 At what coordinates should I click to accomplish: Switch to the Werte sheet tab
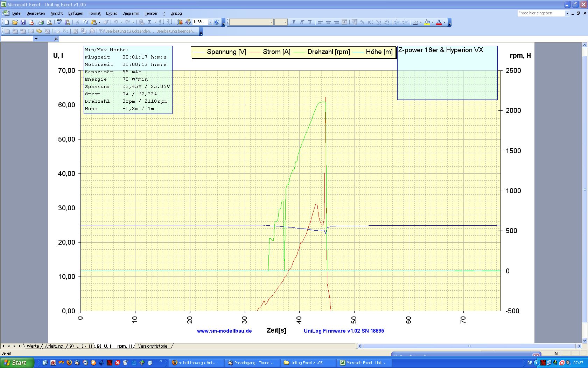coord(33,346)
